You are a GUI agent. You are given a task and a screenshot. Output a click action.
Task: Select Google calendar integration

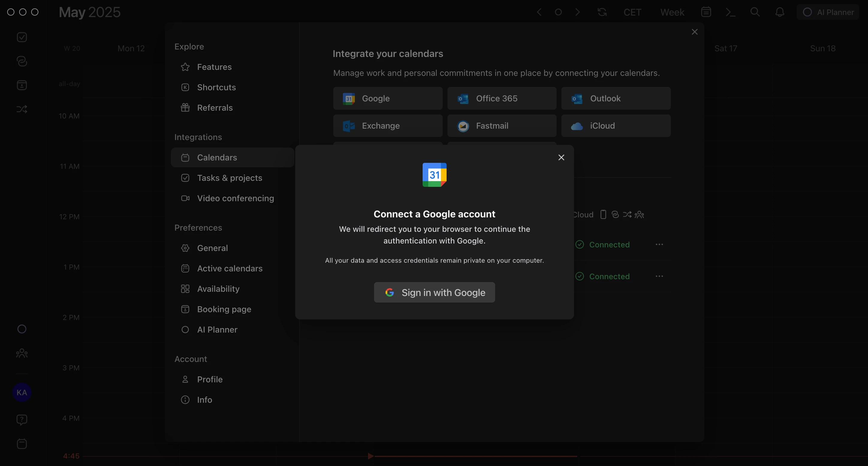pyautogui.click(x=388, y=98)
